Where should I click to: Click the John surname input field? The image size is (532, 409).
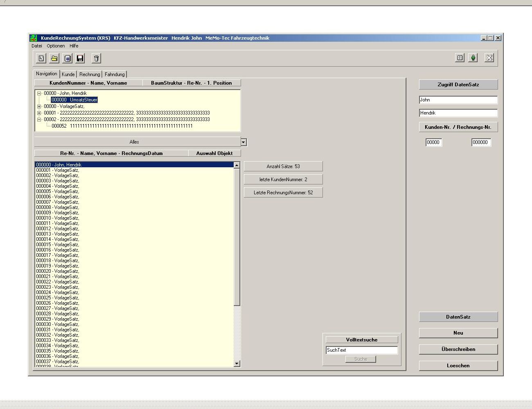point(458,100)
